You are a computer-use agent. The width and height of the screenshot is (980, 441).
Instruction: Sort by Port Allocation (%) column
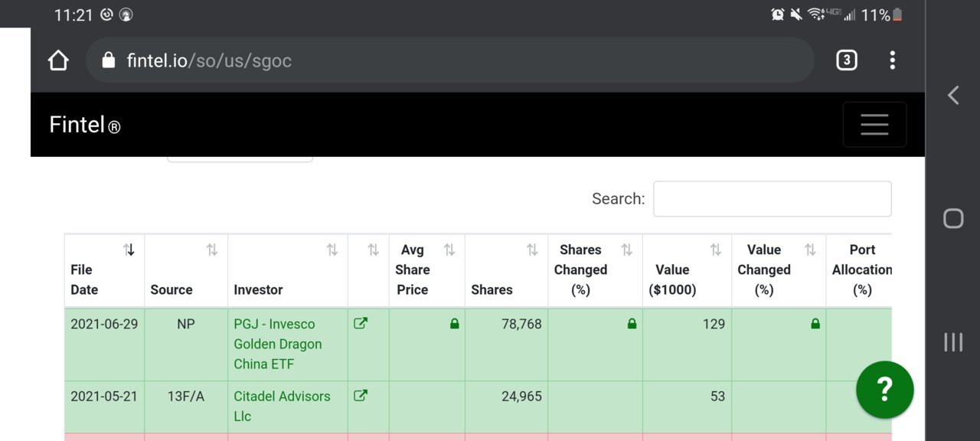(x=859, y=270)
